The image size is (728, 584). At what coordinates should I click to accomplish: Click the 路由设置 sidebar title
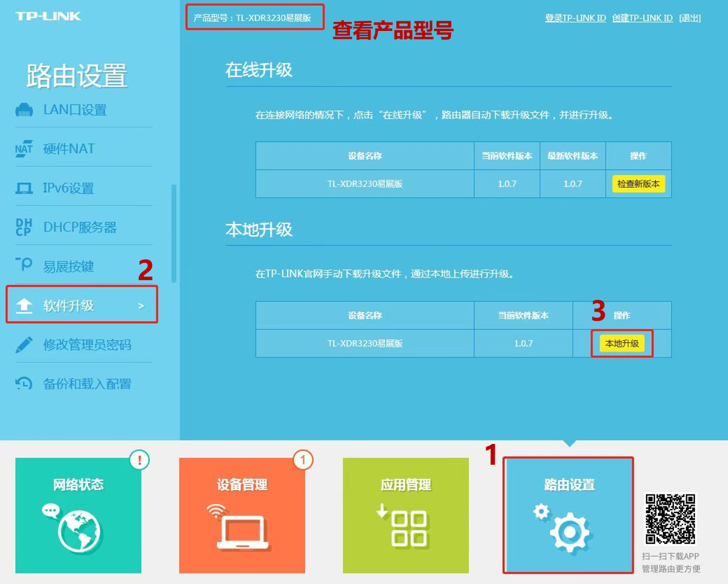pyautogui.click(x=77, y=75)
